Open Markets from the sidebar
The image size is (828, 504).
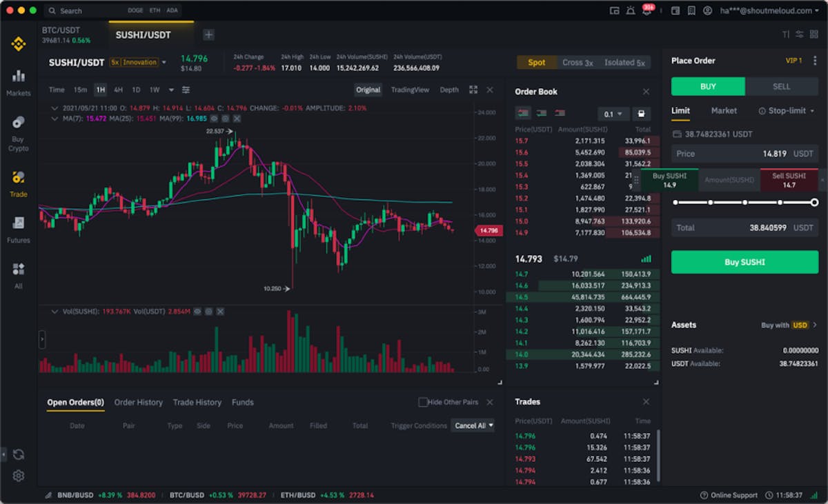pos(18,82)
